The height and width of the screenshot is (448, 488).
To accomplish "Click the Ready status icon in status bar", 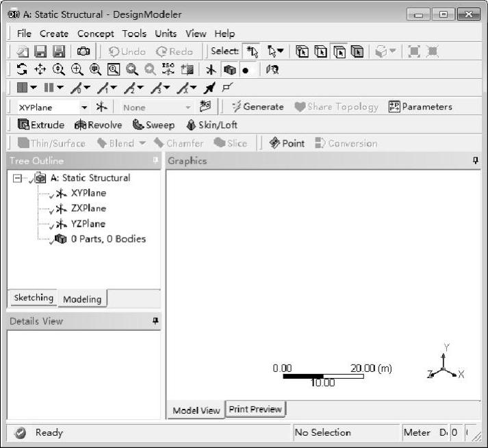I will point(20,433).
